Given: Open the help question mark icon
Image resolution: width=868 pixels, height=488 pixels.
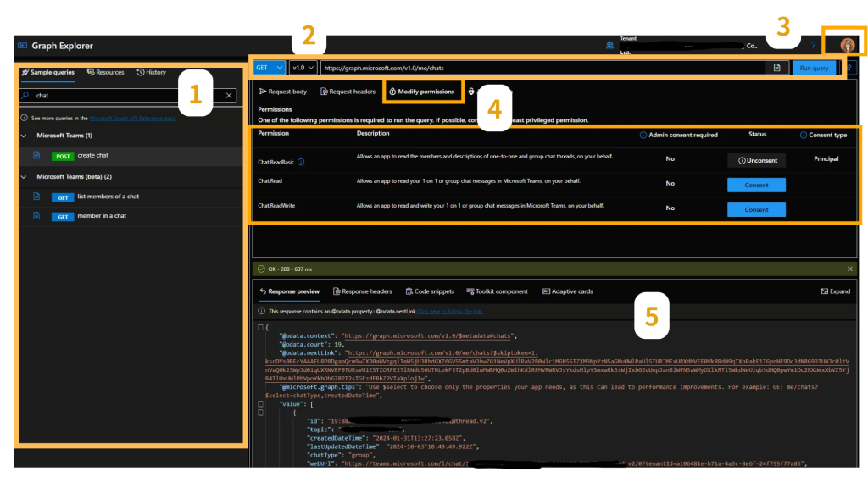Looking at the screenshot, I should 813,45.
